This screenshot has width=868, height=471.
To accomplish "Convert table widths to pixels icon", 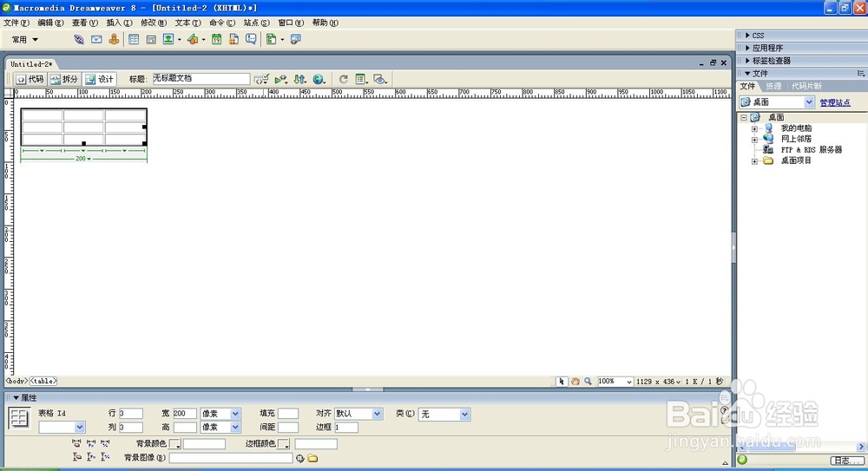I will coord(91,443).
